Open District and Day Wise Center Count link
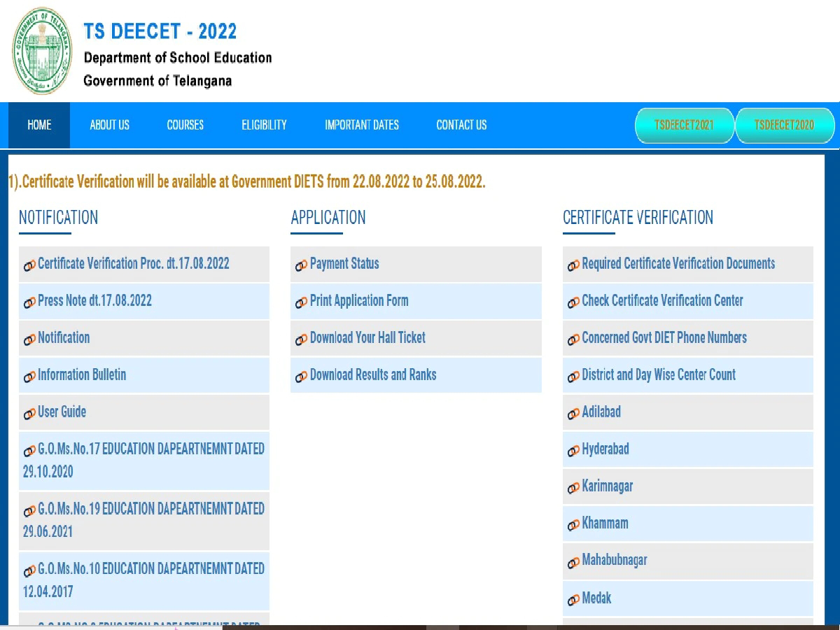 point(659,375)
